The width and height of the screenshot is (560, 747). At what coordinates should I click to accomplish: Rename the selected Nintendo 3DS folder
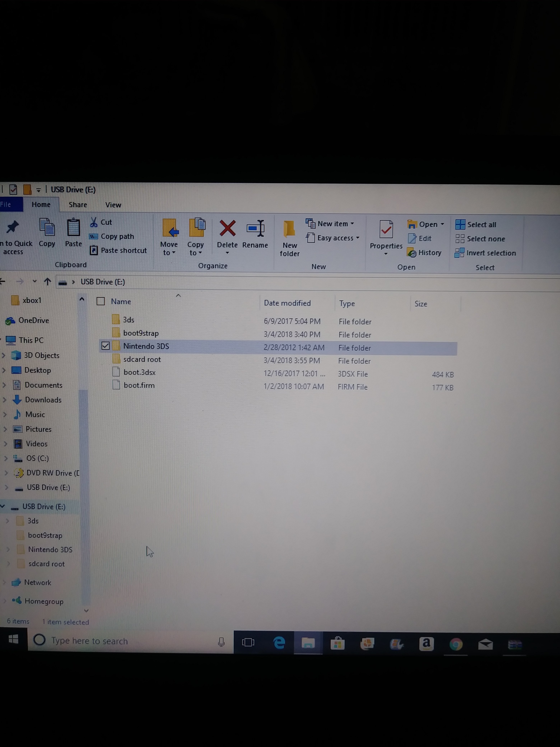tap(255, 234)
